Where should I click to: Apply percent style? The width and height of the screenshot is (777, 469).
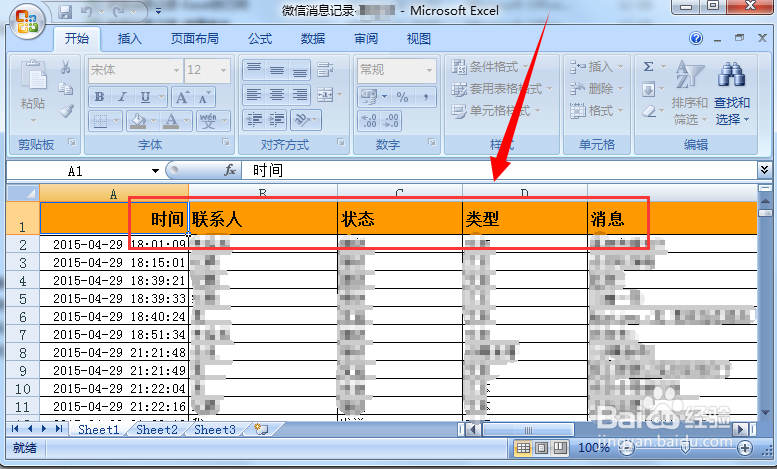[x=402, y=97]
